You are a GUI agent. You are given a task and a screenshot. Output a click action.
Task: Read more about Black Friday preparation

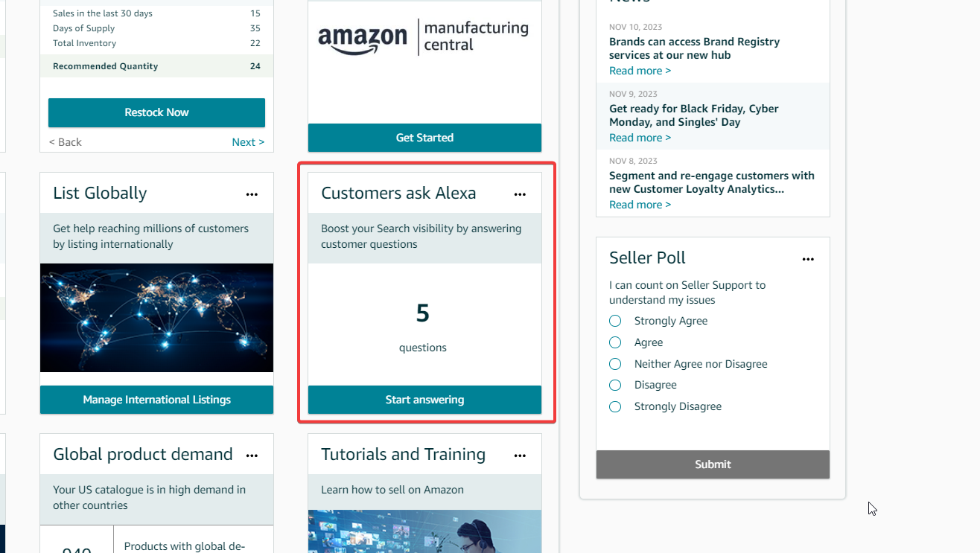pyautogui.click(x=640, y=138)
